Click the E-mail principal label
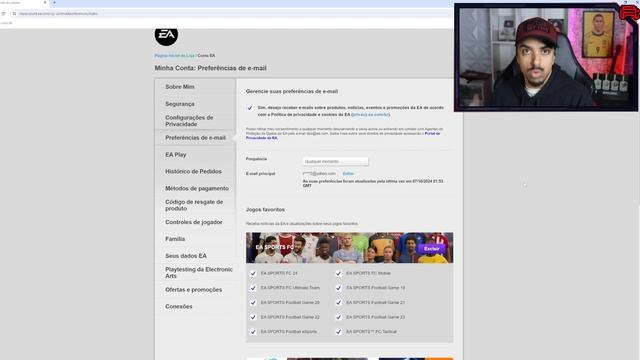The height and width of the screenshot is (360, 640). (260, 174)
